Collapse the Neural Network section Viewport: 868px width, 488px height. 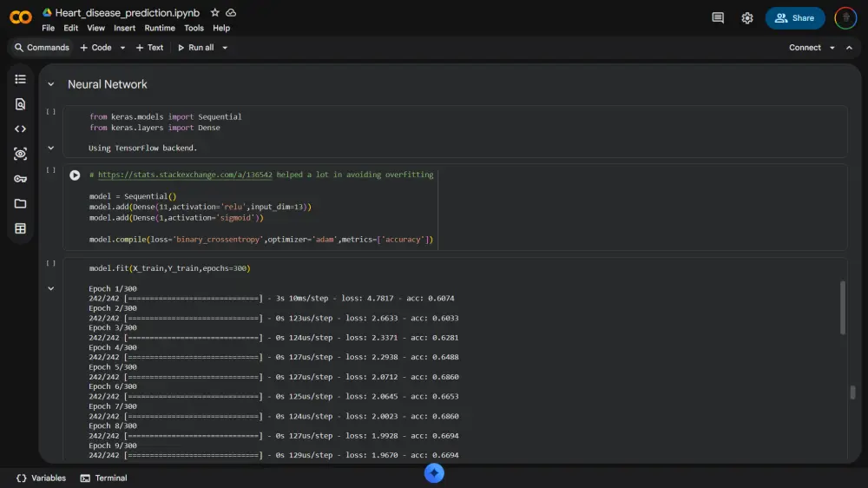(x=51, y=84)
